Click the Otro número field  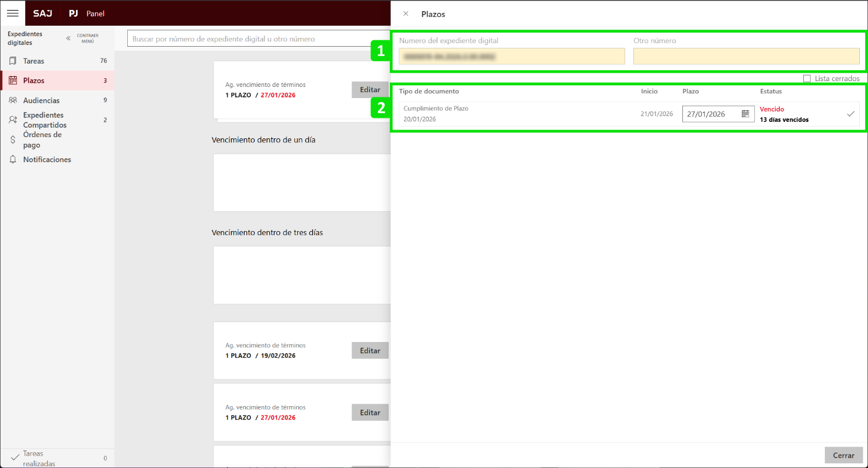click(x=746, y=56)
